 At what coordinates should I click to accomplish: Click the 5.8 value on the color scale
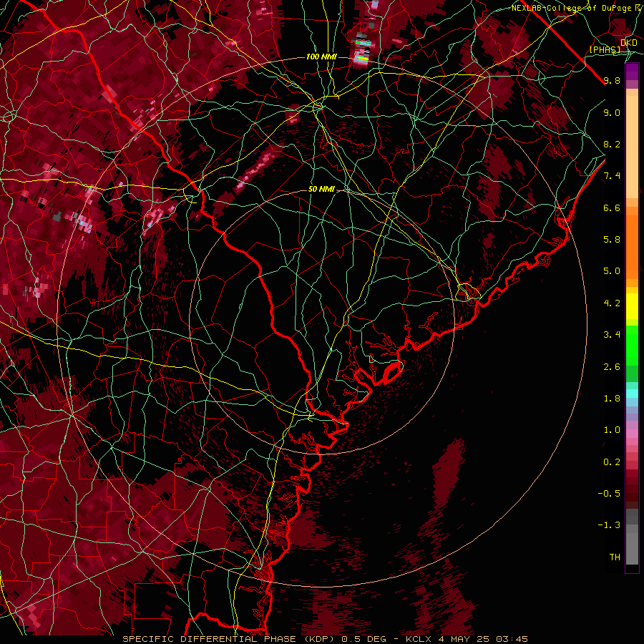[x=612, y=240]
